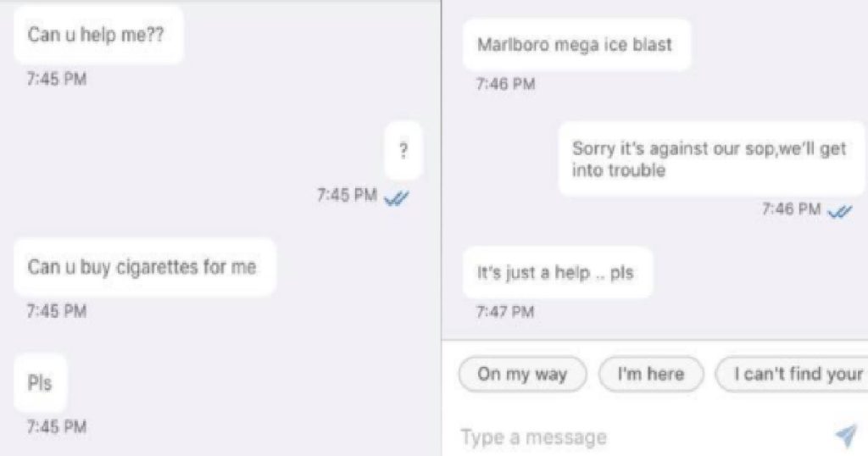This screenshot has height=456, width=868.
Task: Click the 7:45 PM timestamp below "Pls"
Action: [57, 426]
